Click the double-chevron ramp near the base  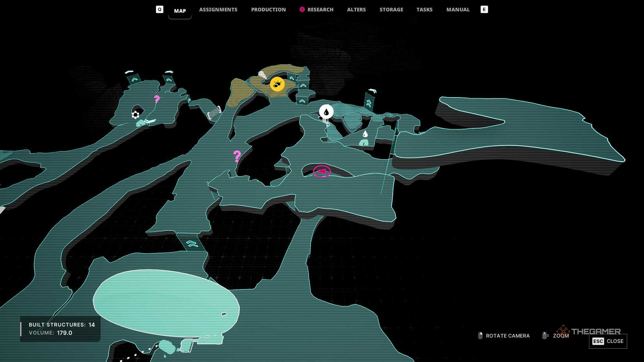192,244
